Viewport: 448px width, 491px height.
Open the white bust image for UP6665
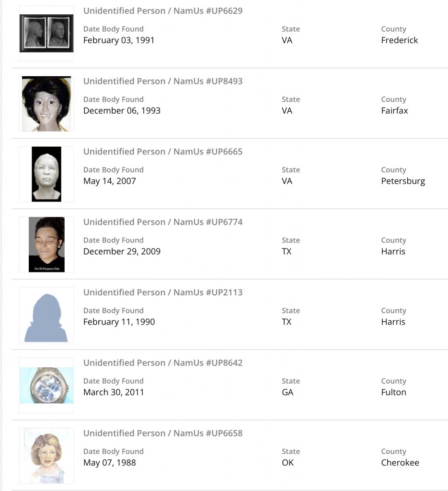[x=46, y=174]
